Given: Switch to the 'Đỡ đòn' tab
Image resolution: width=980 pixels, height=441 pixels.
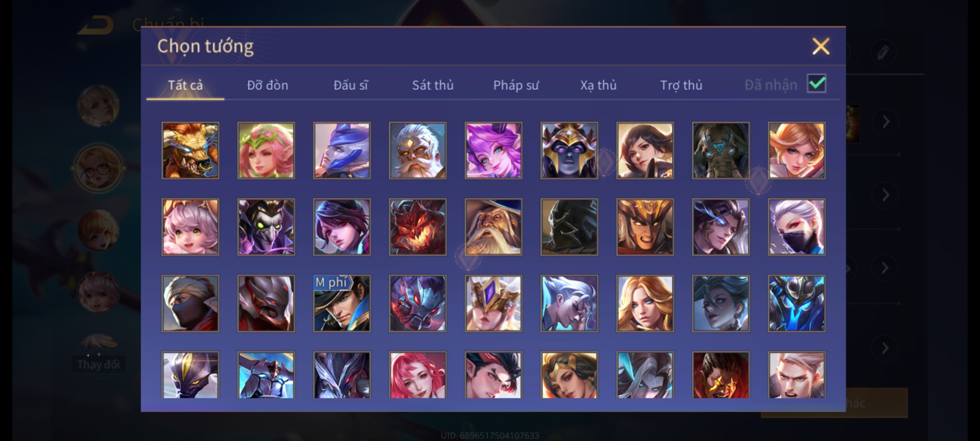Looking at the screenshot, I should (x=268, y=85).
